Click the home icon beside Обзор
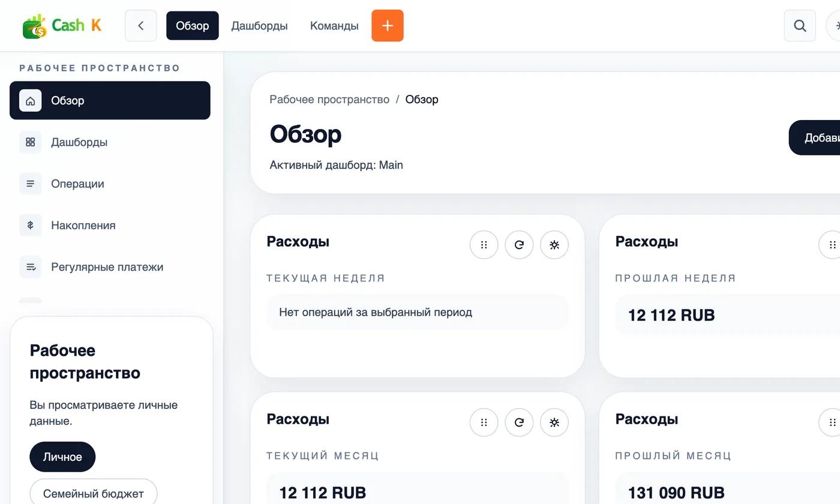This screenshot has height=504, width=840. (31, 101)
